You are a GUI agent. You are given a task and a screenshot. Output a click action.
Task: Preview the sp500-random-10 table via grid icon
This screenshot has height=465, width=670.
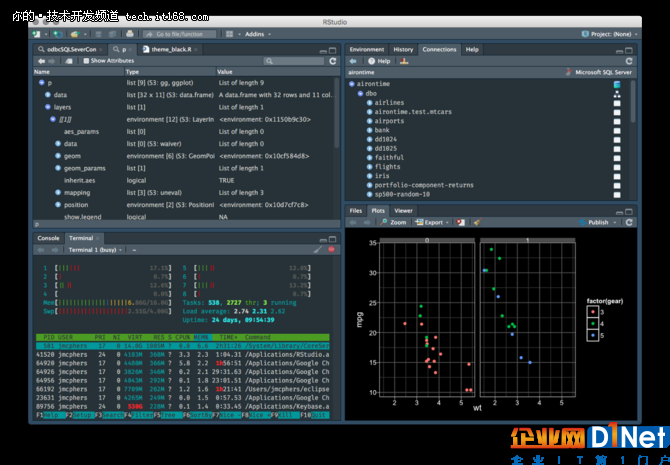pyautogui.click(x=617, y=195)
